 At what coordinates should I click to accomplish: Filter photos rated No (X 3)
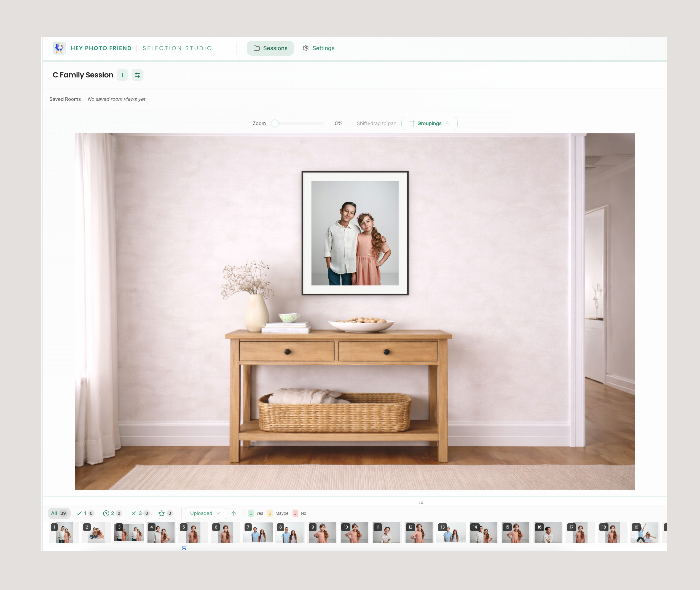(x=140, y=513)
